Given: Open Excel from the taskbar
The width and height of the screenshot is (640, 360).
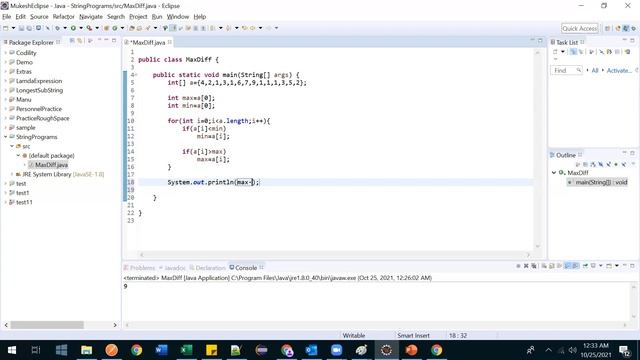Looking at the screenshot, I should 187,350.
